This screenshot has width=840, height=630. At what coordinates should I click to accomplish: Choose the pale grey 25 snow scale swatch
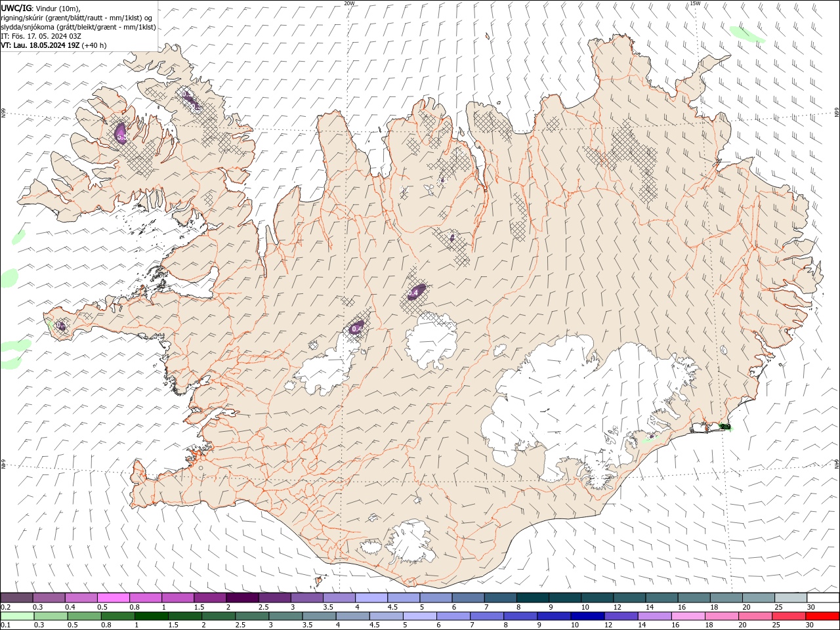coord(791,598)
